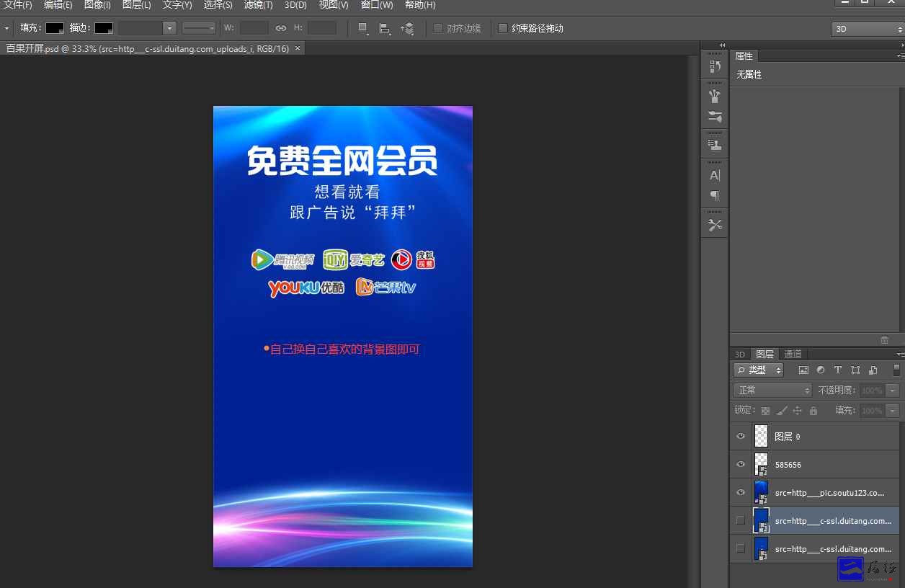
Task: Click the H height input field
Action: [321, 28]
